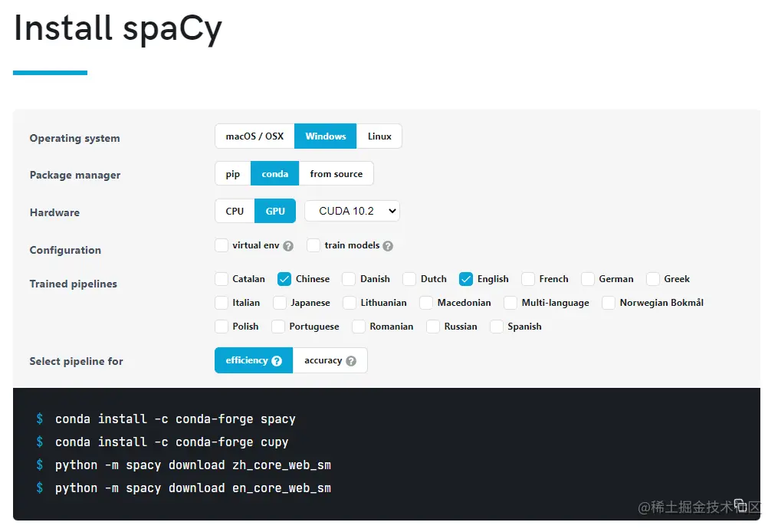Check the Spanish pipeline checkbox
The height and width of the screenshot is (532, 778).
[497, 327]
